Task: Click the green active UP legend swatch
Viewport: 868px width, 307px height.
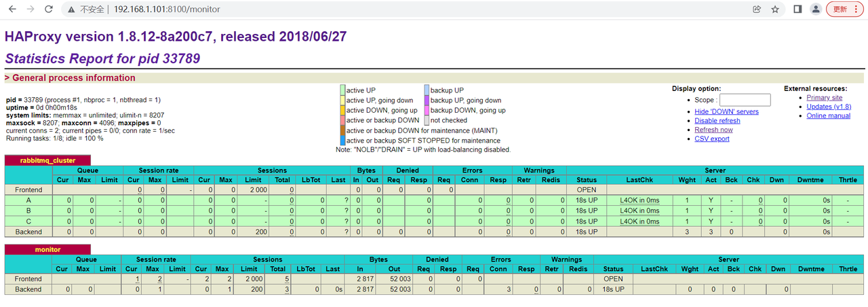Action: pyautogui.click(x=342, y=90)
